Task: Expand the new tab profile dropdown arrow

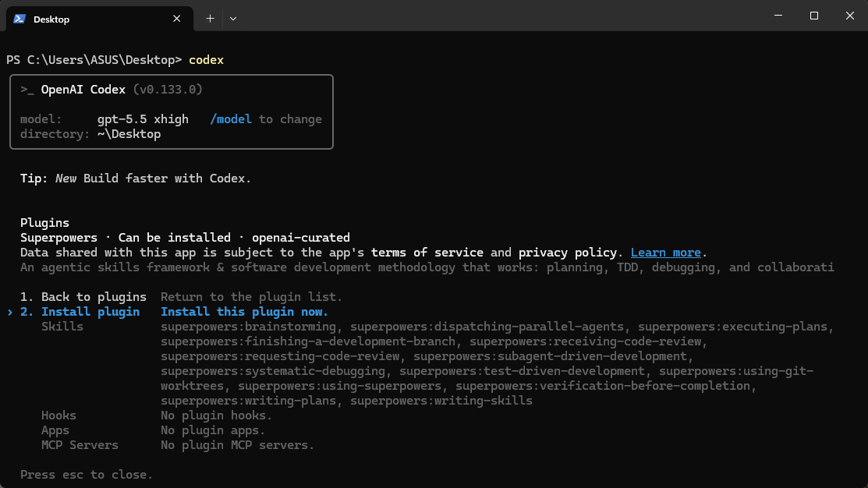Action: click(x=233, y=19)
